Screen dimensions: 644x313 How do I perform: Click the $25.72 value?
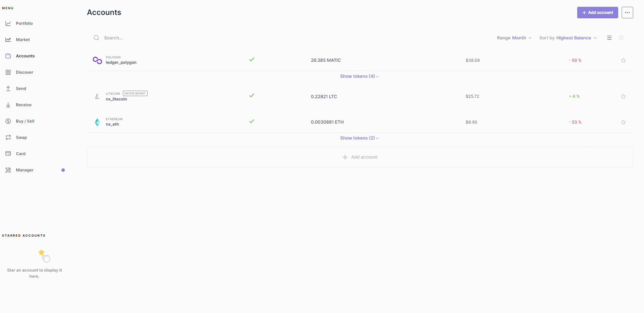472,96
